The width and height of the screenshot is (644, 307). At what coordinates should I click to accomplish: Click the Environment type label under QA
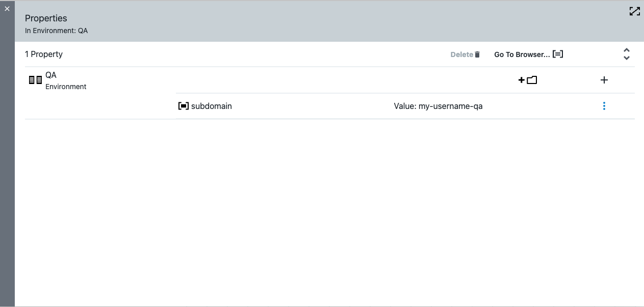pyautogui.click(x=66, y=87)
